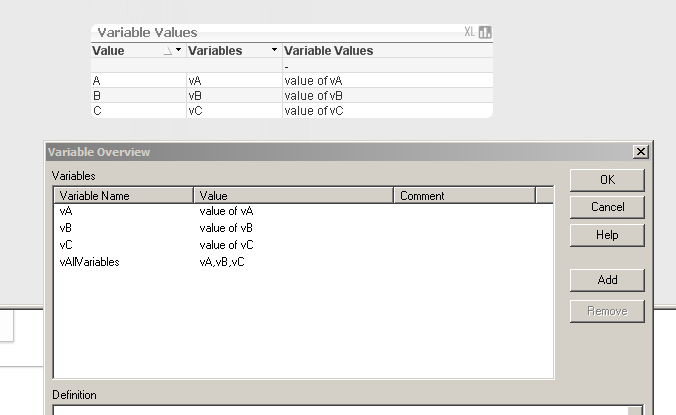Click into the Definition text box
The image size is (676, 415).
[341, 410]
